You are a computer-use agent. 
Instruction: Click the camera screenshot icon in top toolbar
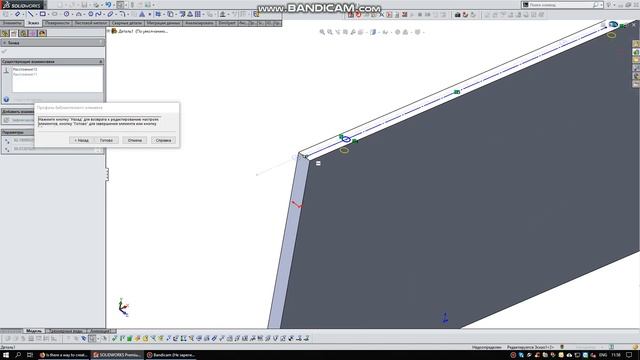pyautogui.click(x=458, y=15)
